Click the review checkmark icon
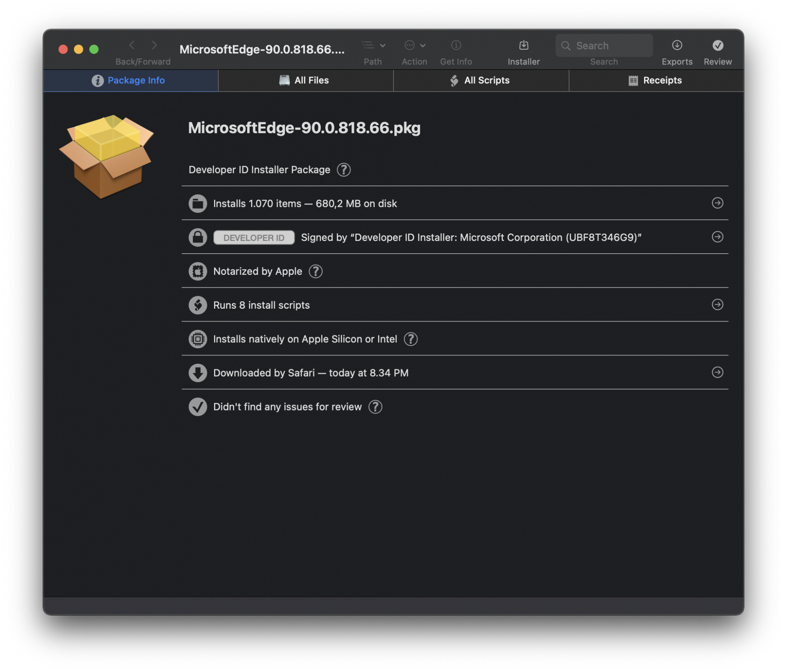This screenshot has width=787, height=672. click(198, 407)
